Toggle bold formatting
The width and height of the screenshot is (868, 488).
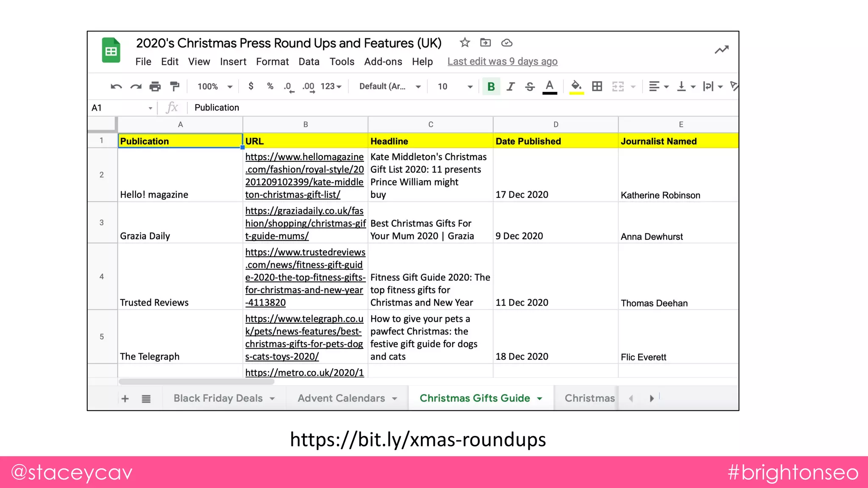coord(491,86)
